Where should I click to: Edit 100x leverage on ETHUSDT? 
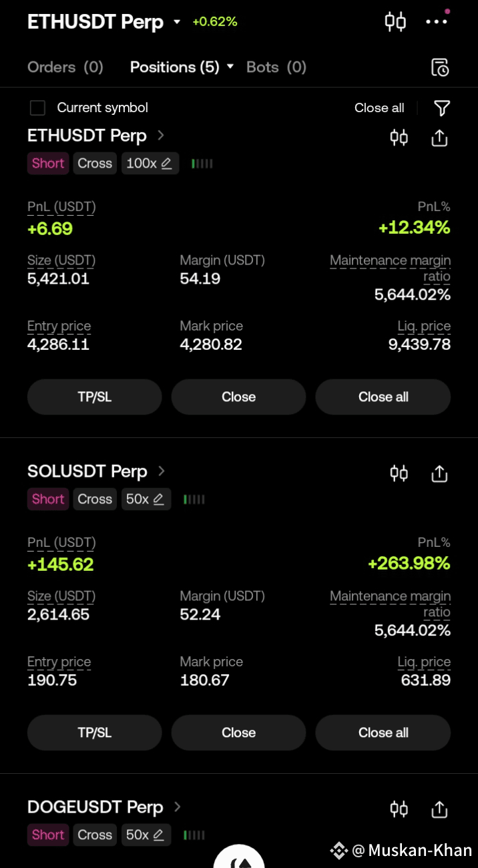(x=150, y=163)
